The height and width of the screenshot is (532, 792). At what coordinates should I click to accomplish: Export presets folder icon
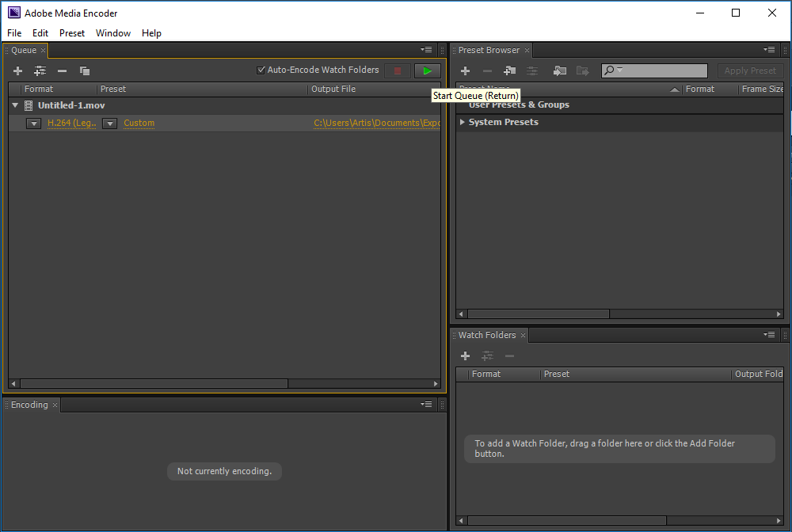tap(582, 70)
